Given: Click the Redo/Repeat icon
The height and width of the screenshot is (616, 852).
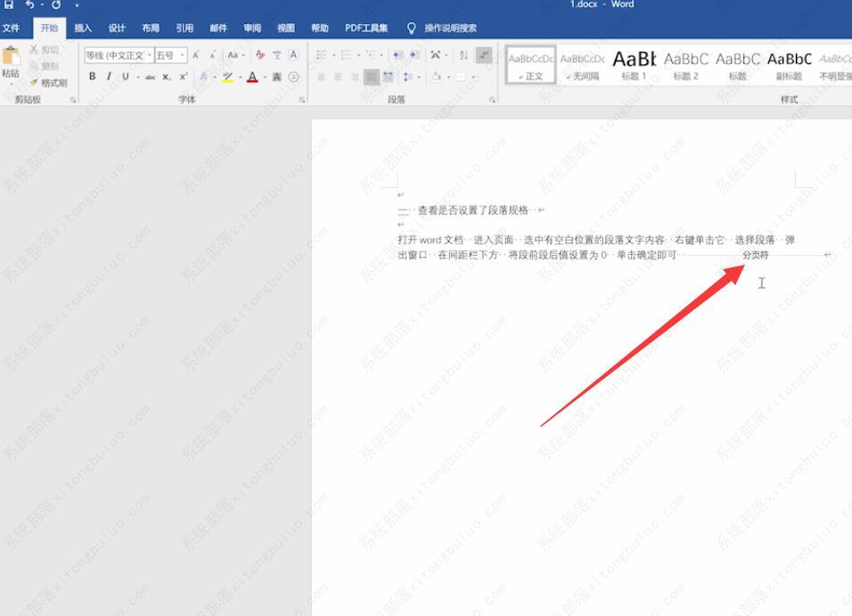Looking at the screenshot, I should (x=56, y=4).
